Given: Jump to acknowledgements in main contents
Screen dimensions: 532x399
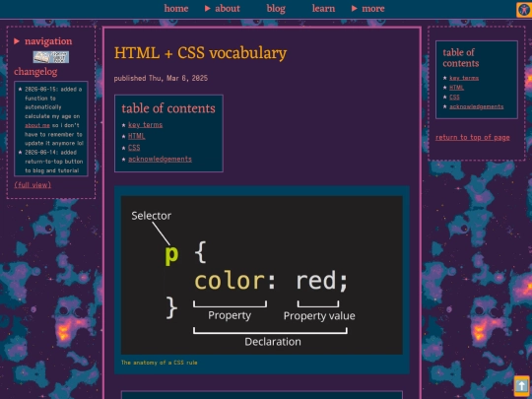Looking at the screenshot, I should 160,160.
